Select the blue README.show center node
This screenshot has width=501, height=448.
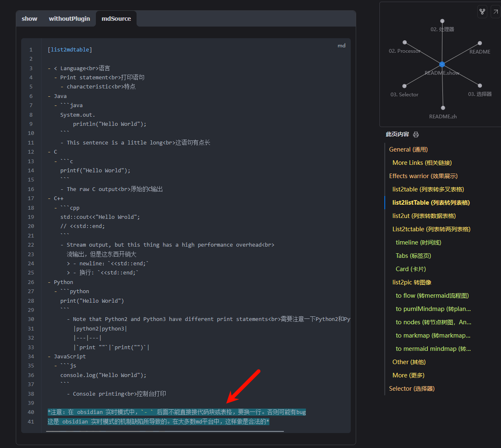442,64
